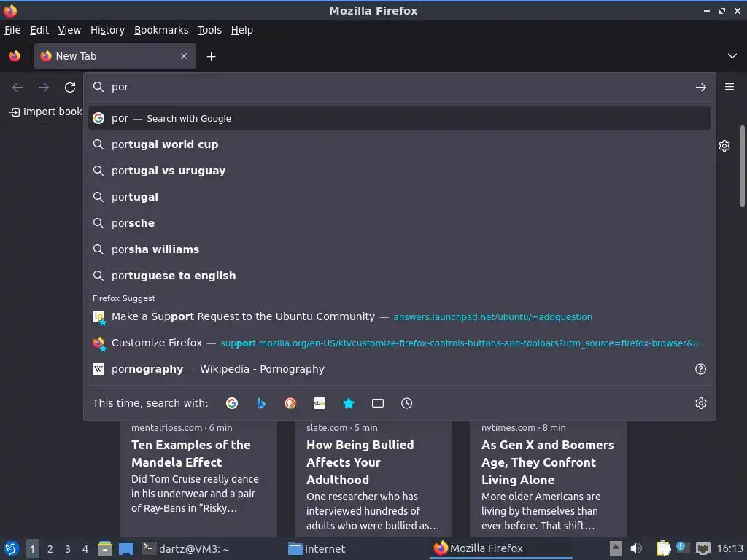Close the New Tab tab
The height and width of the screenshot is (560, 747).
click(x=183, y=56)
